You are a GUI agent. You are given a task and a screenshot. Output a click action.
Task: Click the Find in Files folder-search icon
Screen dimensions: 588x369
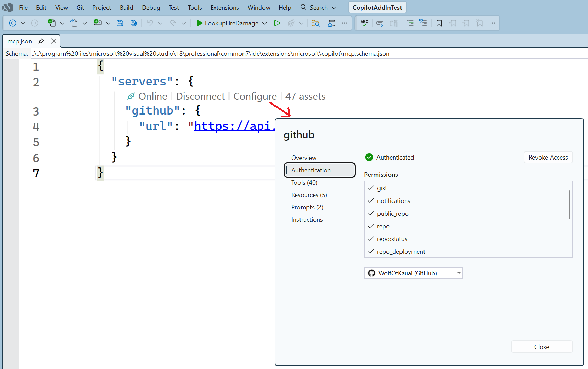coord(315,23)
